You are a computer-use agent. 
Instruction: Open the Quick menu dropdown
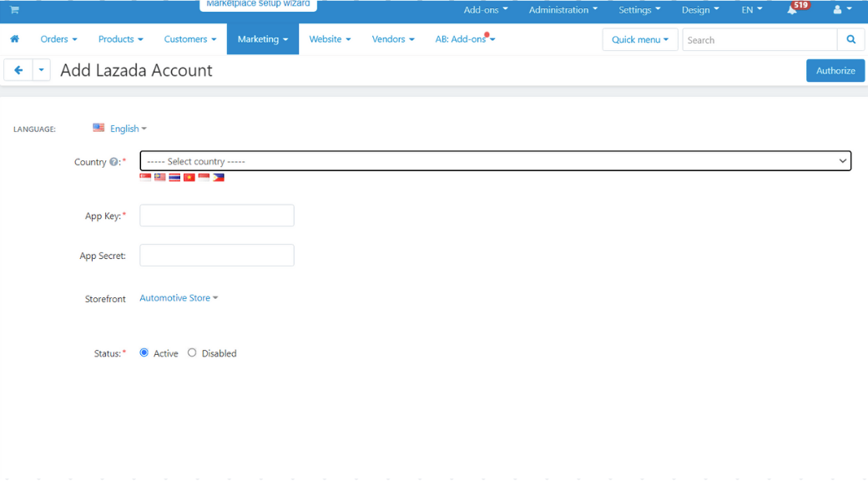point(640,40)
